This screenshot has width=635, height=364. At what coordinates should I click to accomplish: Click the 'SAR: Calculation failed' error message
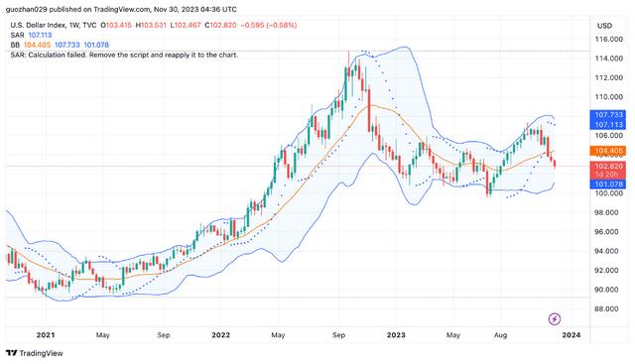pos(124,55)
